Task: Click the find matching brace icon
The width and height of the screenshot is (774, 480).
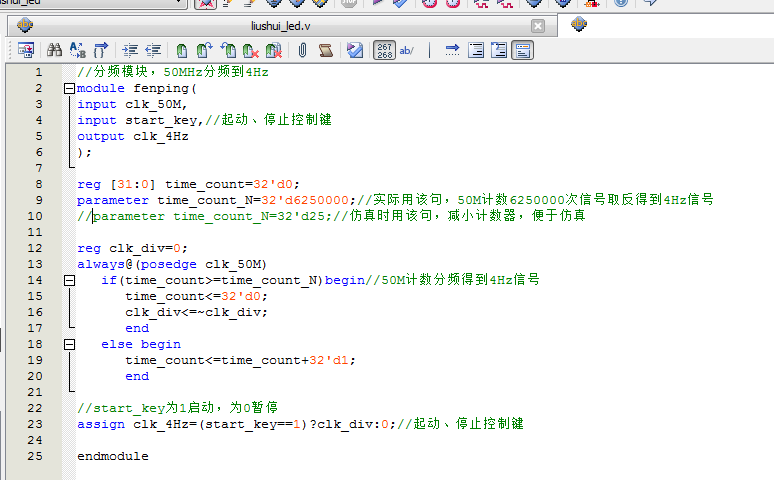Action: [100, 49]
